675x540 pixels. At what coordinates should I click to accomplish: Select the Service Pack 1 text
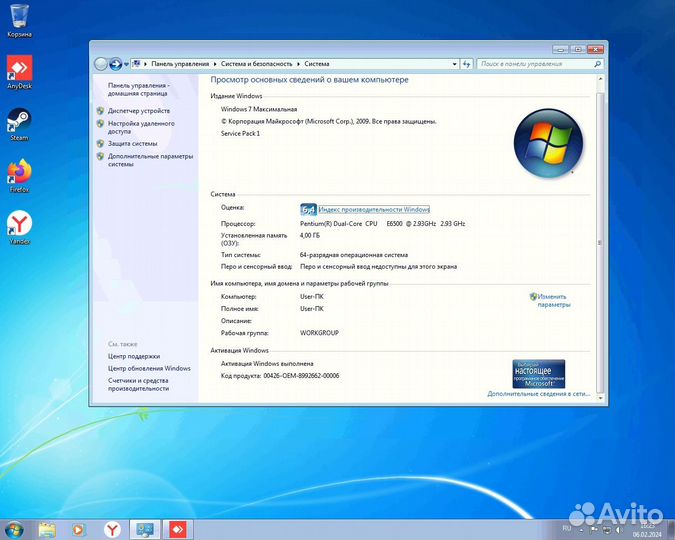pos(240,133)
